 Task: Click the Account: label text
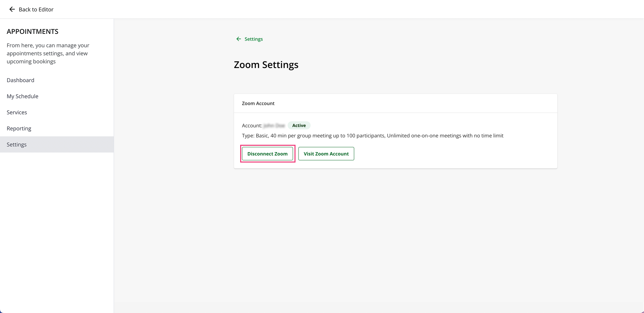pyautogui.click(x=252, y=126)
